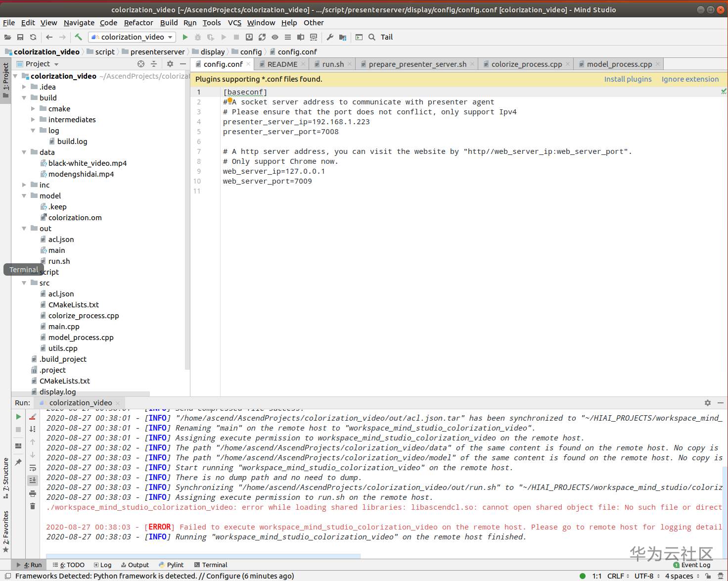Image resolution: width=728 pixels, height=581 pixels.
Task: Click the print icon in Run panel
Action: 33,493
